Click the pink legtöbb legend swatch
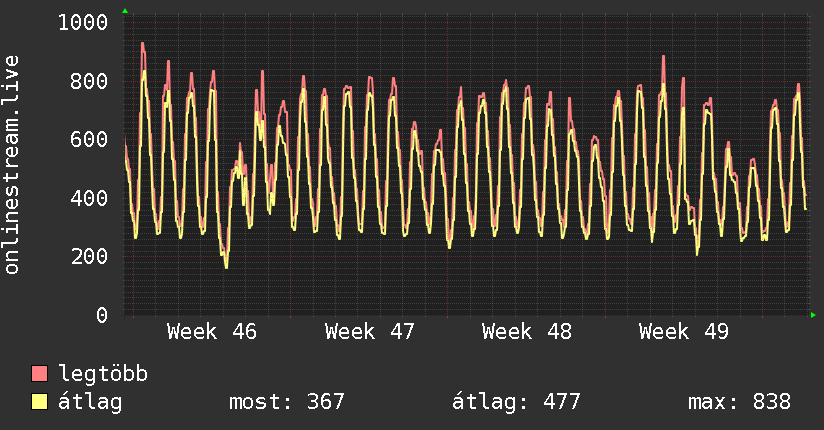Image resolution: width=824 pixels, height=430 pixels. pyautogui.click(x=39, y=374)
